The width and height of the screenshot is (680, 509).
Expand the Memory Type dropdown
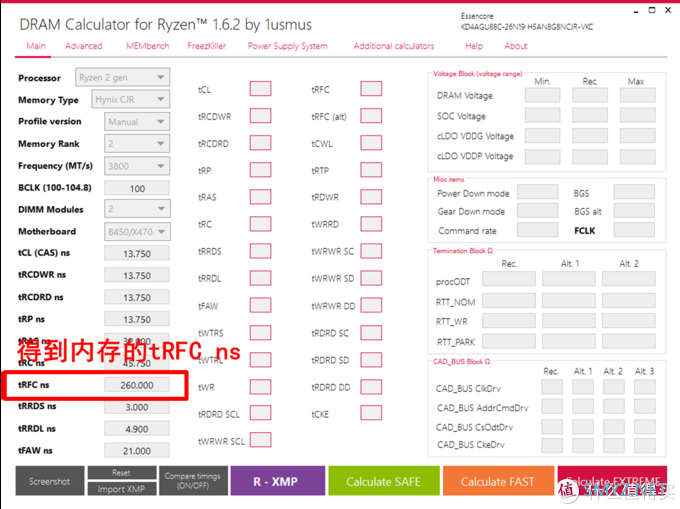[x=131, y=99]
